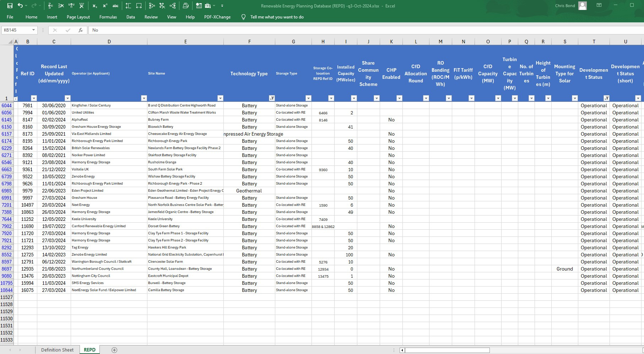This screenshot has width=644, height=354.
Task: Toggle Superscript formatting
Action: pyautogui.click(x=105, y=6)
